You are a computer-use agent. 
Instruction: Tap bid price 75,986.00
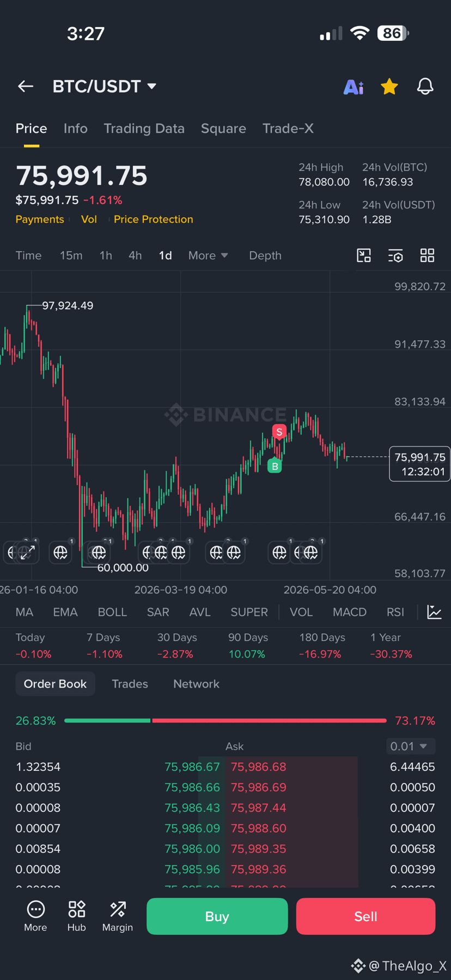pyautogui.click(x=192, y=849)
